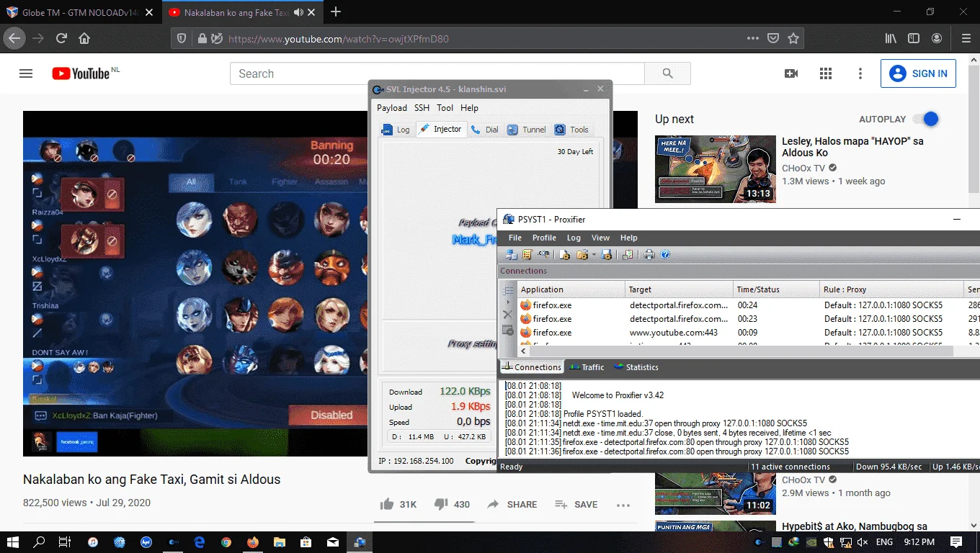Select www.youtube.com:443 connection row
This screenshot has width=980, height=553.
pyautogui.click(x=739, y=333)
